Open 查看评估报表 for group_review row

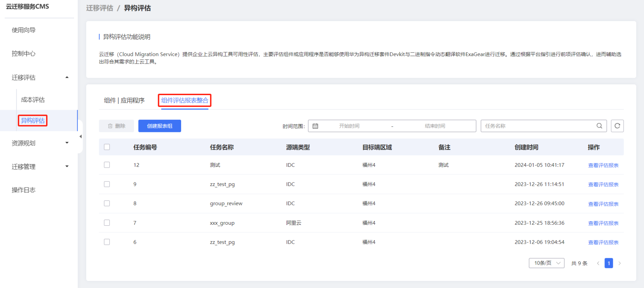coord(603,204)
